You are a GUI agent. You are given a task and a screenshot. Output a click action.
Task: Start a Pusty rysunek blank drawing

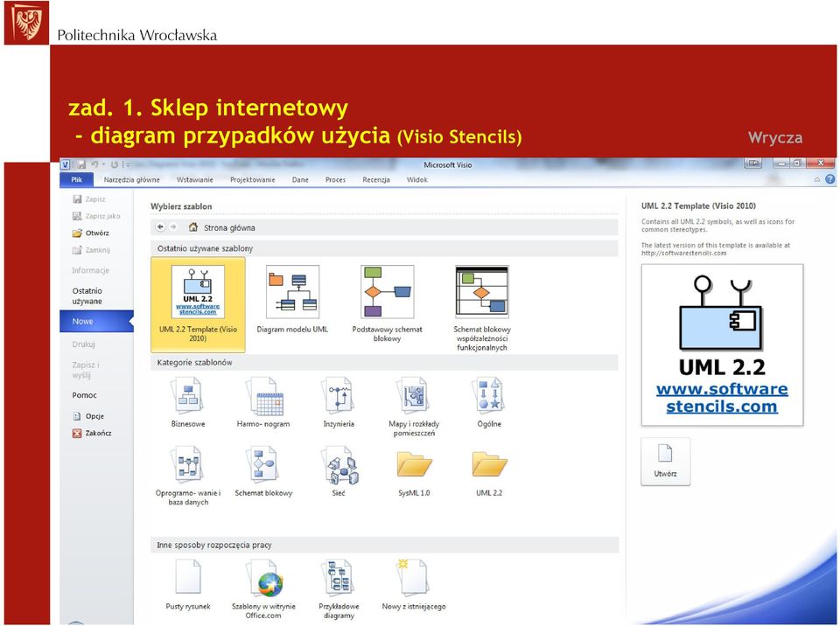[187, 584]
